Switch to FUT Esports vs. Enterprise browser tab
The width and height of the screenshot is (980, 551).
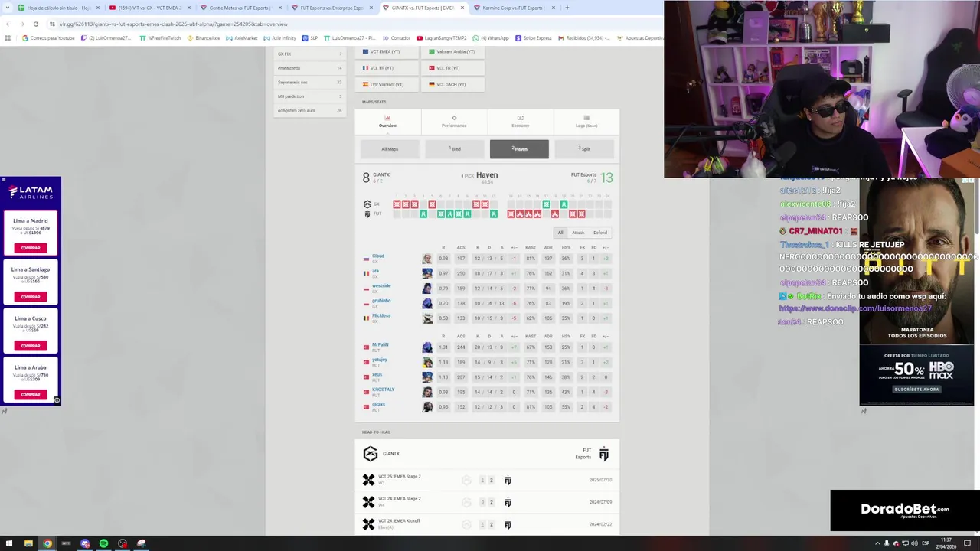(331, 8)
